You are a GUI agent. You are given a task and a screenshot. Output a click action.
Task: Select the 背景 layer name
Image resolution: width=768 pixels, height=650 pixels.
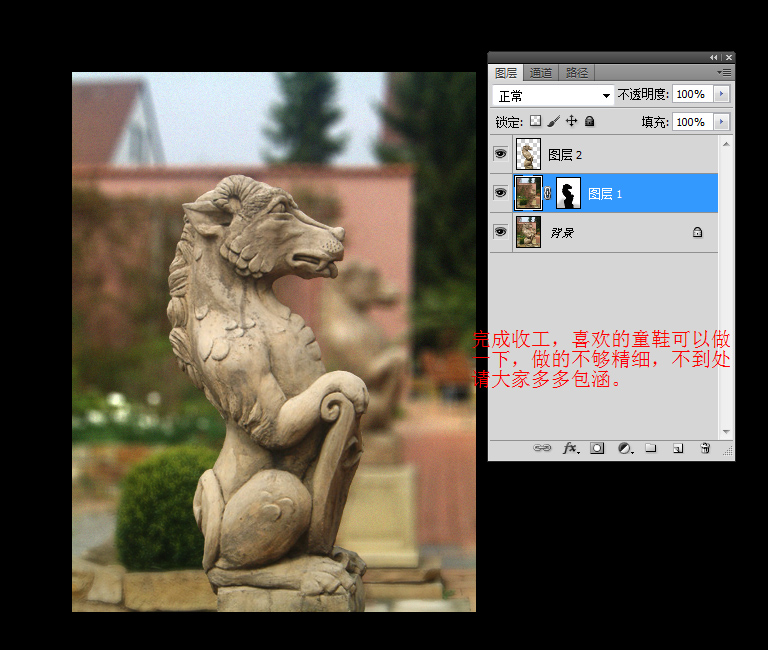(562, 232)
